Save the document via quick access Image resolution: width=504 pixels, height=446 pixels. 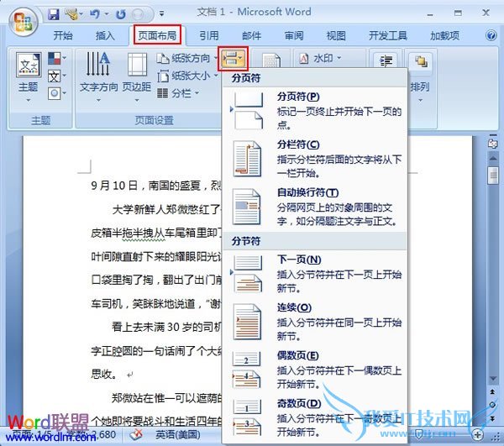[x=54, y=14]
